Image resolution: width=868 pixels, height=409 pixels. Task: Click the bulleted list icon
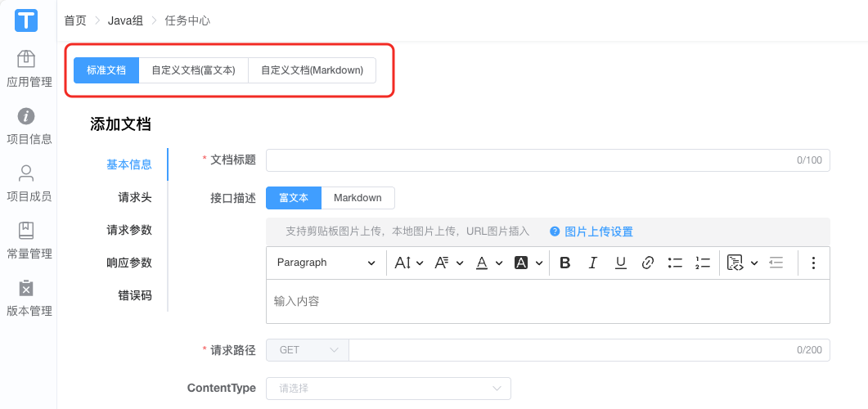pyautogui.click(x=675, y=263)
